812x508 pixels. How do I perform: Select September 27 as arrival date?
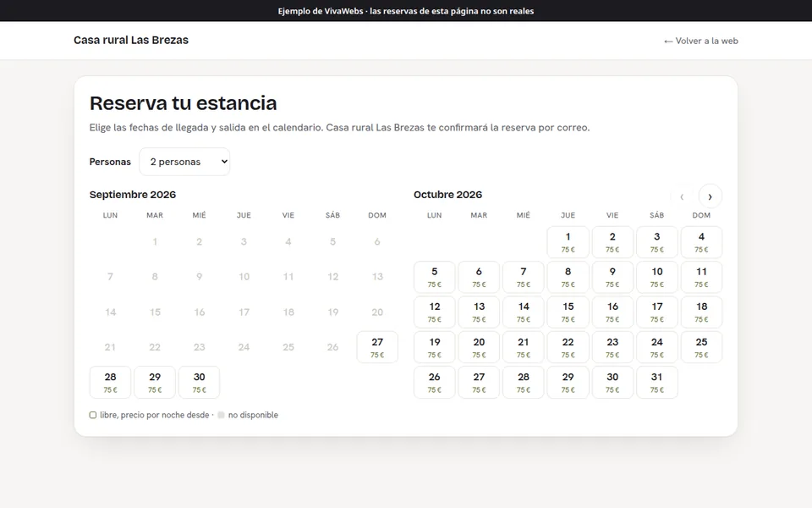click(x=377, y=347)
